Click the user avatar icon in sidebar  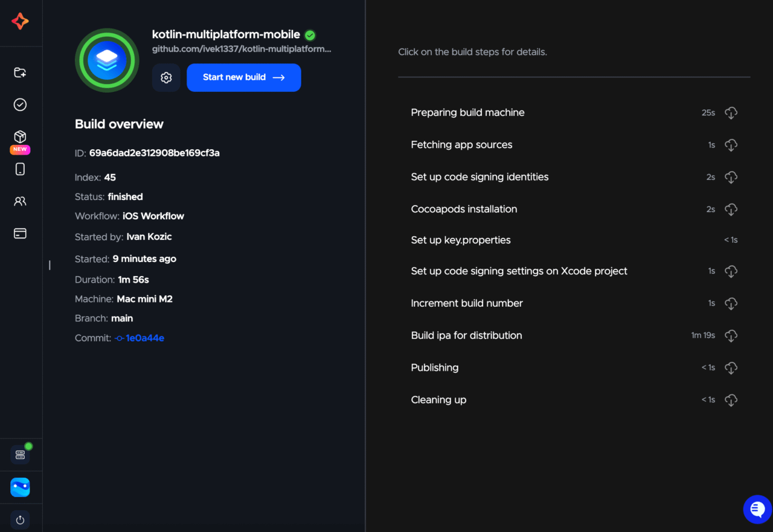[x=20, y=487]
